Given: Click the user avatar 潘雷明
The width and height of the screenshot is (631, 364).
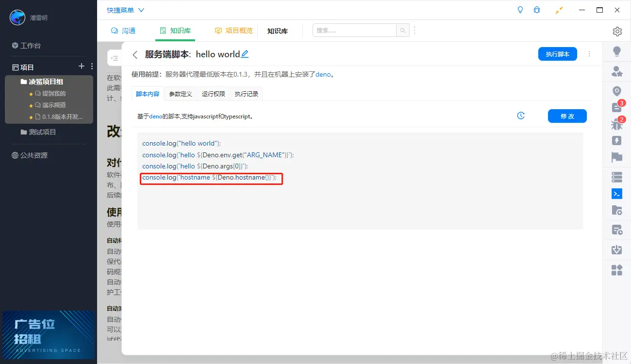Looking at the screenshot, I should 17,17.
